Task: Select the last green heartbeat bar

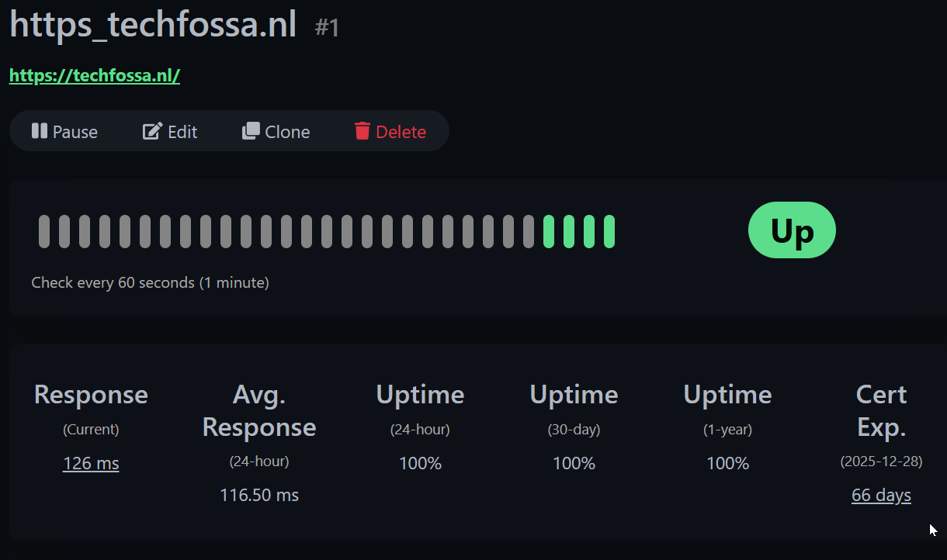Action: (x=609, y=232)
